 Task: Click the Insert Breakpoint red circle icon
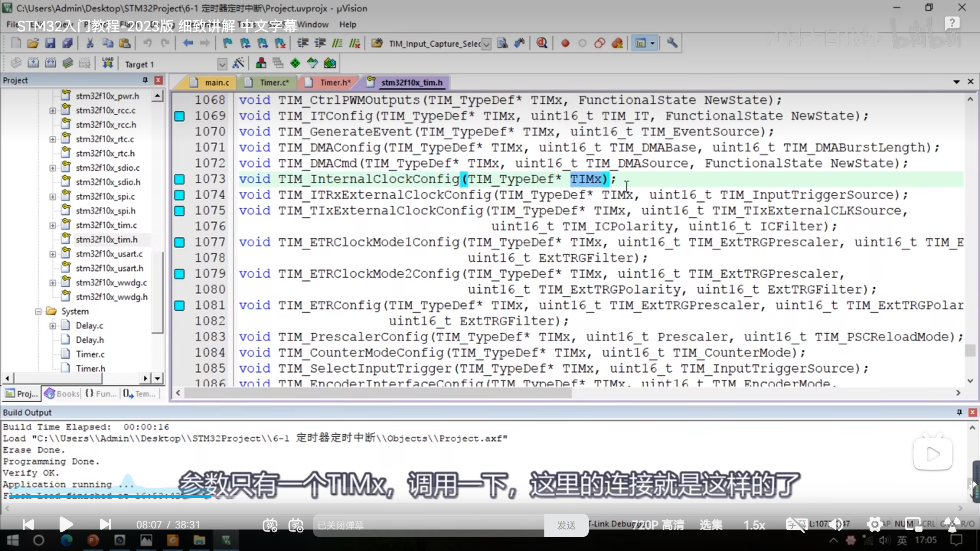pos(565,43)
